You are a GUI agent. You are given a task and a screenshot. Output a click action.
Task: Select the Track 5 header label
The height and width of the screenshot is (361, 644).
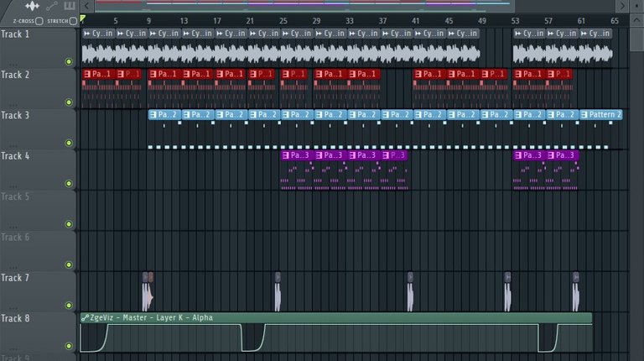coord(15,197)
